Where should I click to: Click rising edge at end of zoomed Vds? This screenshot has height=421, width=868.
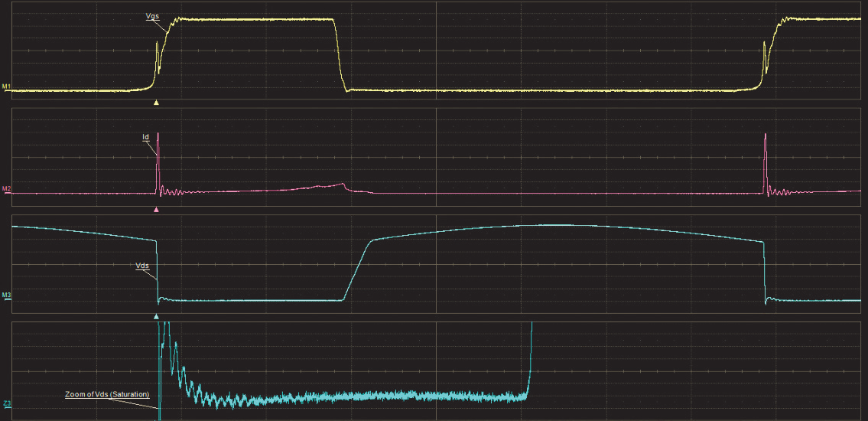pyautogui.click(x=529, y=360)
